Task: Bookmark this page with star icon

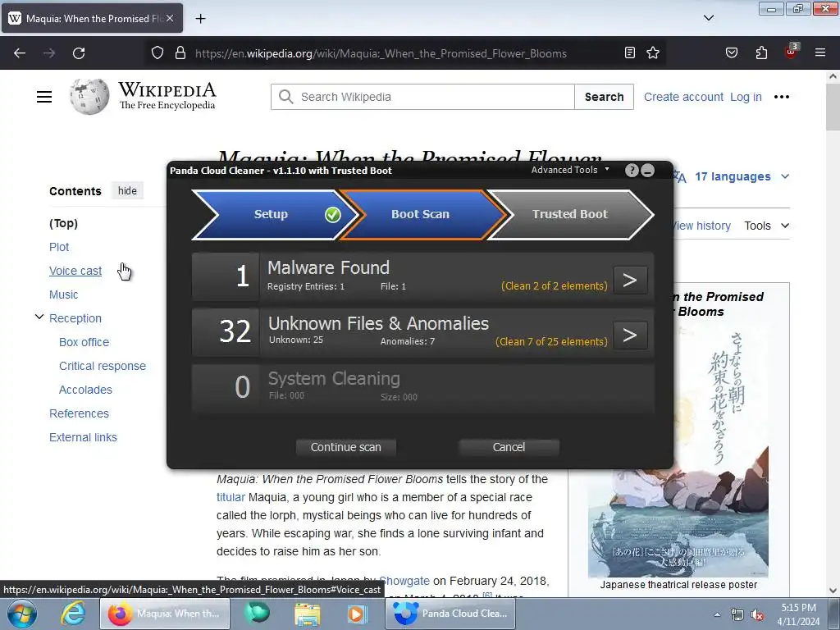Action: pyautogui.click(x=652, y=52)
